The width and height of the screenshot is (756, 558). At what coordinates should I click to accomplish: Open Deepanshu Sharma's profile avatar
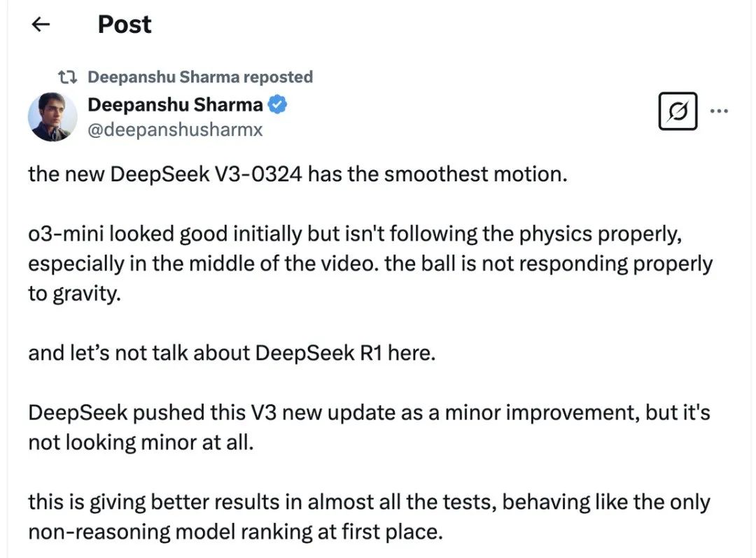click(52, 116)
